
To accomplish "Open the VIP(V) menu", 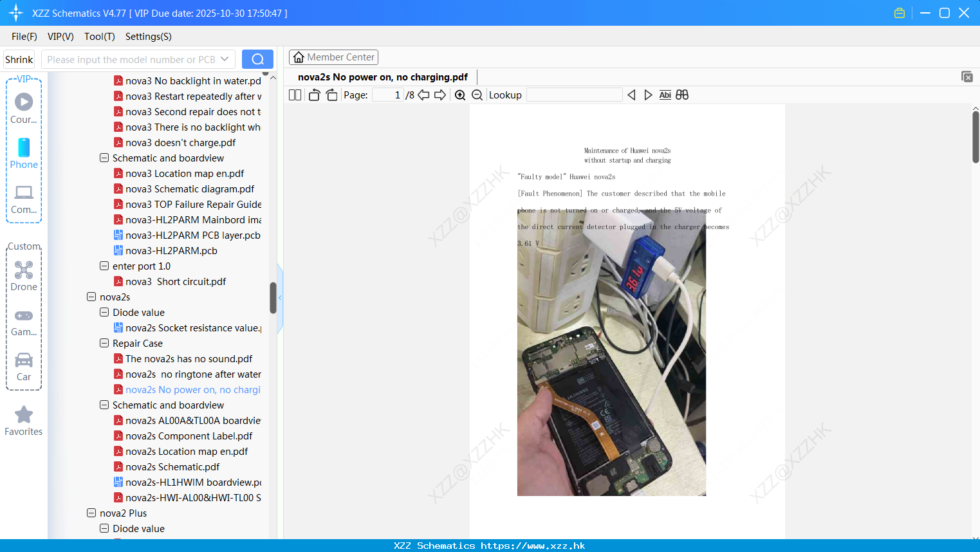I will click(60, 37).
